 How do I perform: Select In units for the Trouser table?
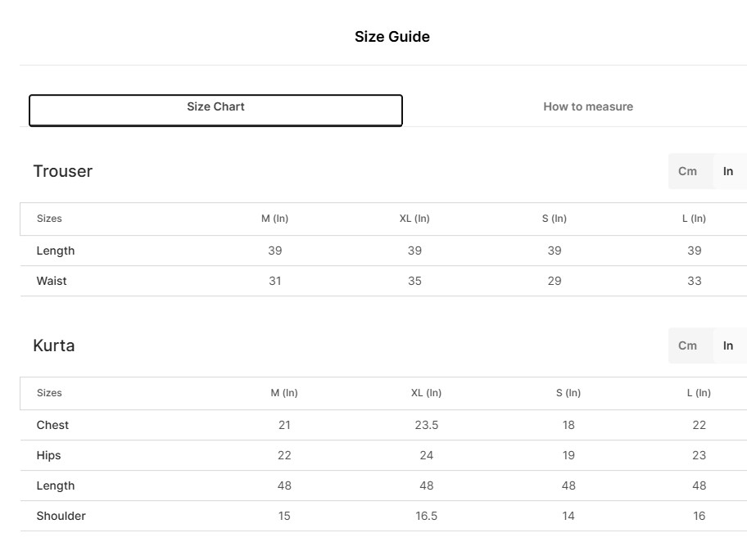tap(728, 171)
